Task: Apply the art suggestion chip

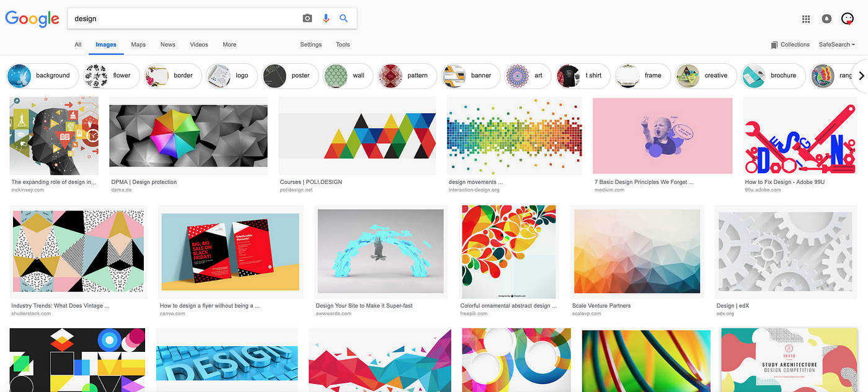Action: click(x=528, y=76)
